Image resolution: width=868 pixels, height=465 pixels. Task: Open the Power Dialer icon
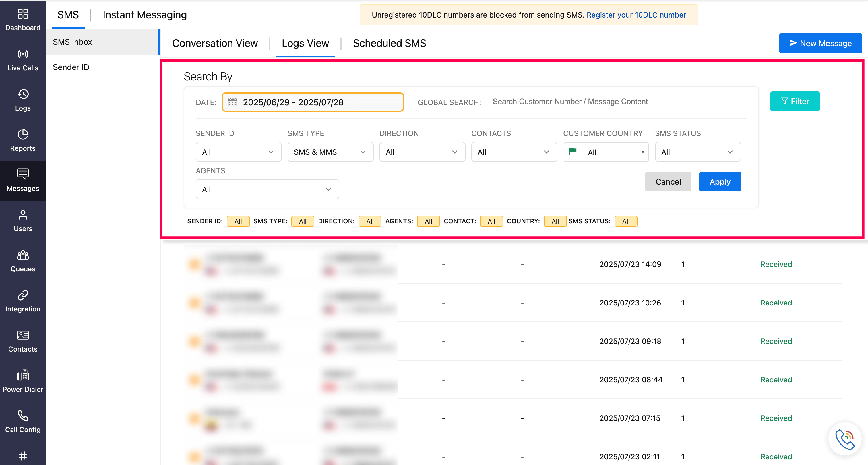click(23, 375)
